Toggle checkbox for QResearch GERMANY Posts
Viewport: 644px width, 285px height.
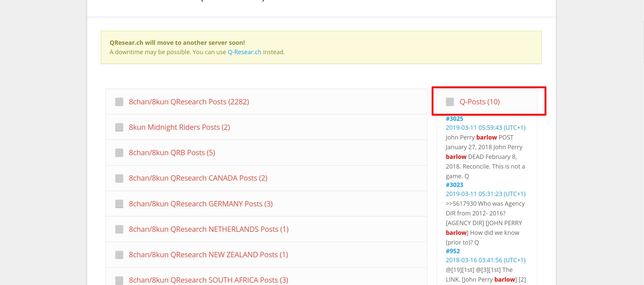pos(119,204)
